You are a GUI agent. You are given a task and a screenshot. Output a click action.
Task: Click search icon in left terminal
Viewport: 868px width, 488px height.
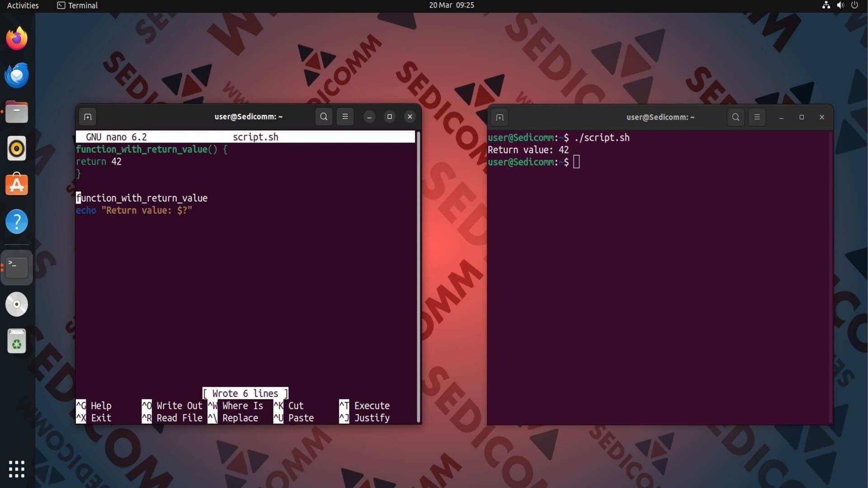tap(324, 117)
